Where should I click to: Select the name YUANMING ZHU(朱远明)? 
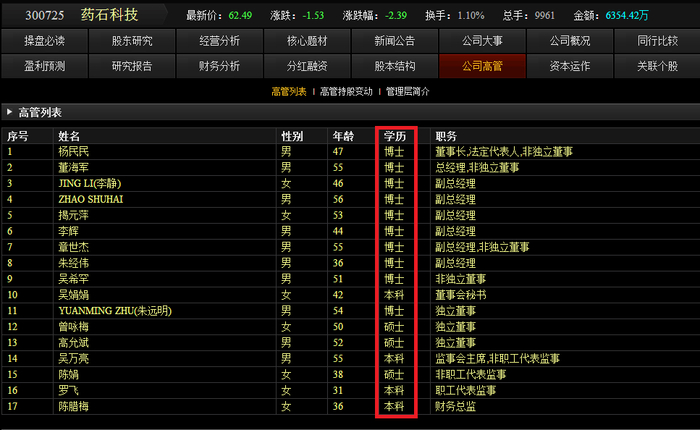click(115, 311)
